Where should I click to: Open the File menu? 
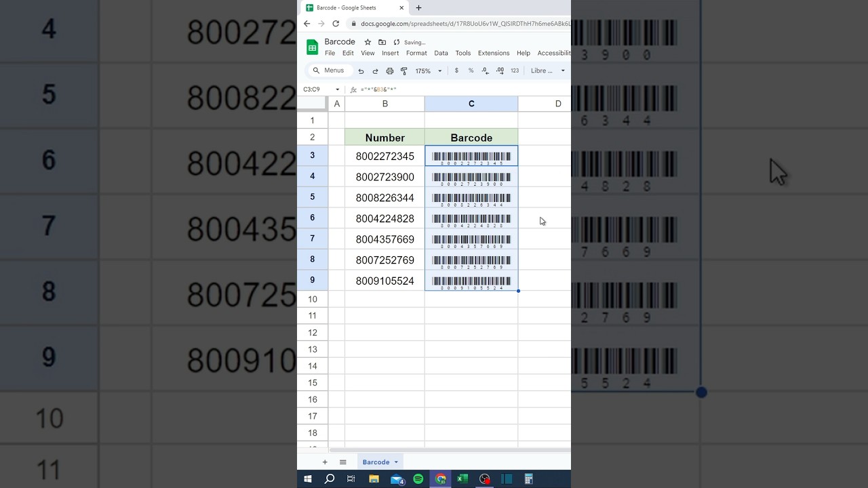tap(330, 53)
